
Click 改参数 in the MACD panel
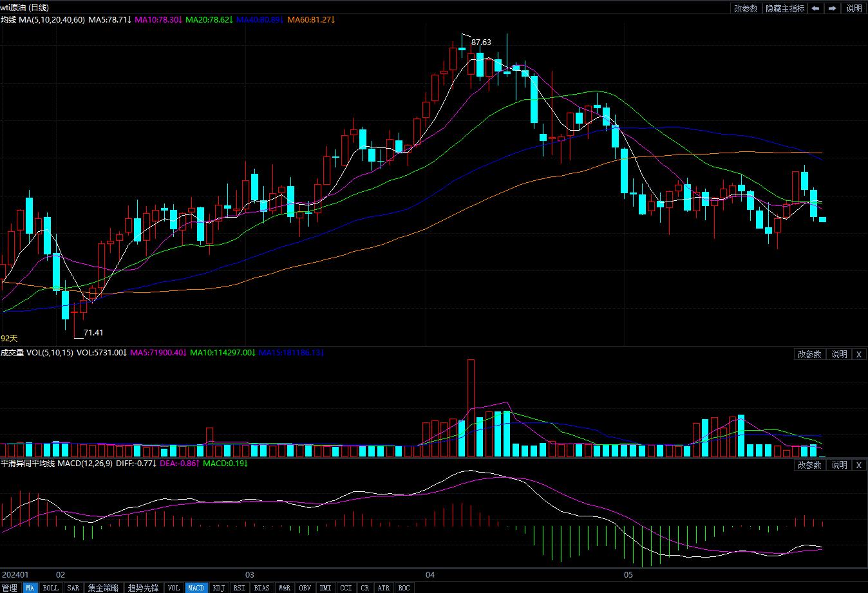809,465
